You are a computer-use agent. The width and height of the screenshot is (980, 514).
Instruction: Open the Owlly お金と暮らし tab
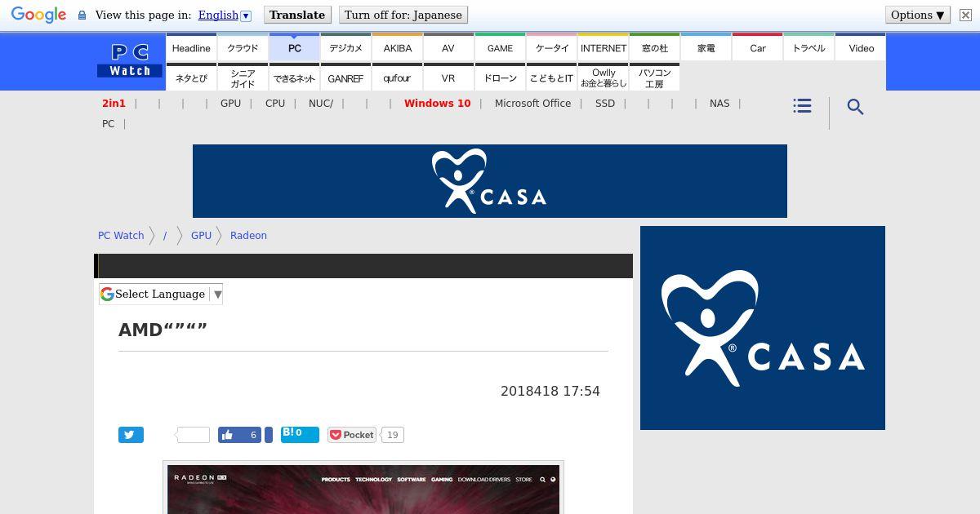coord(603,78)
